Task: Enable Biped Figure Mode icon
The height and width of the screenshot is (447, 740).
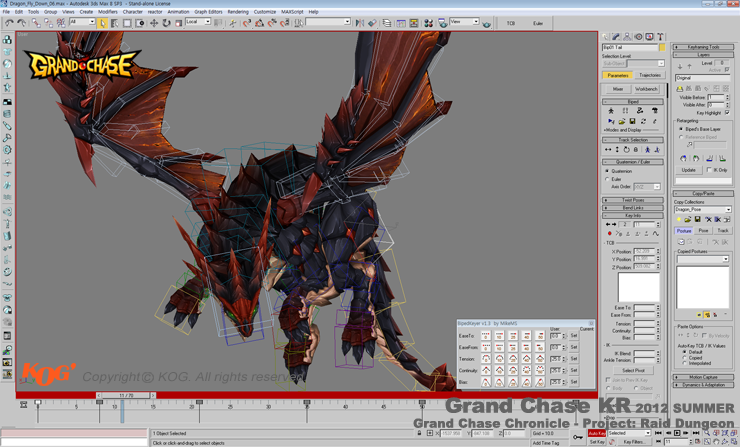Action: [611, 110]
